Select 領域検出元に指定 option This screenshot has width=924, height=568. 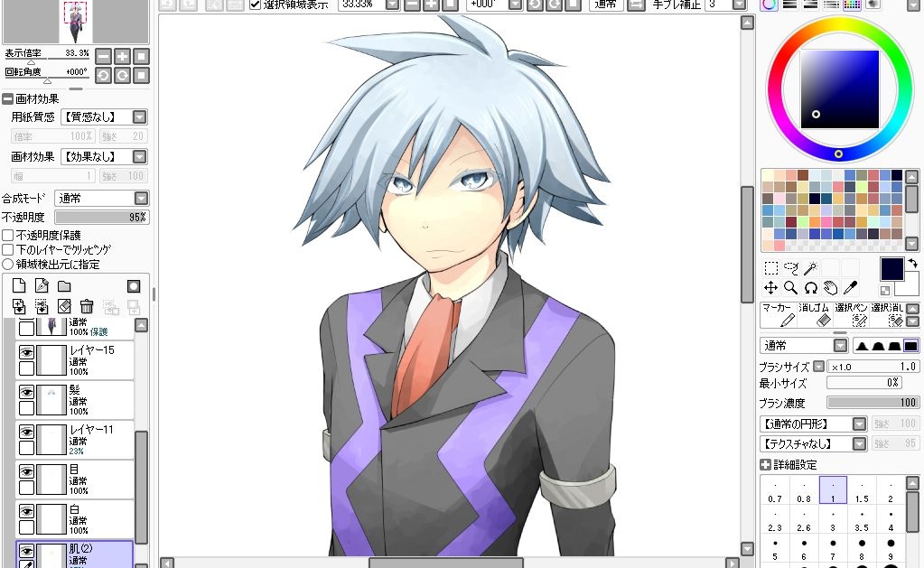(7, 264)
